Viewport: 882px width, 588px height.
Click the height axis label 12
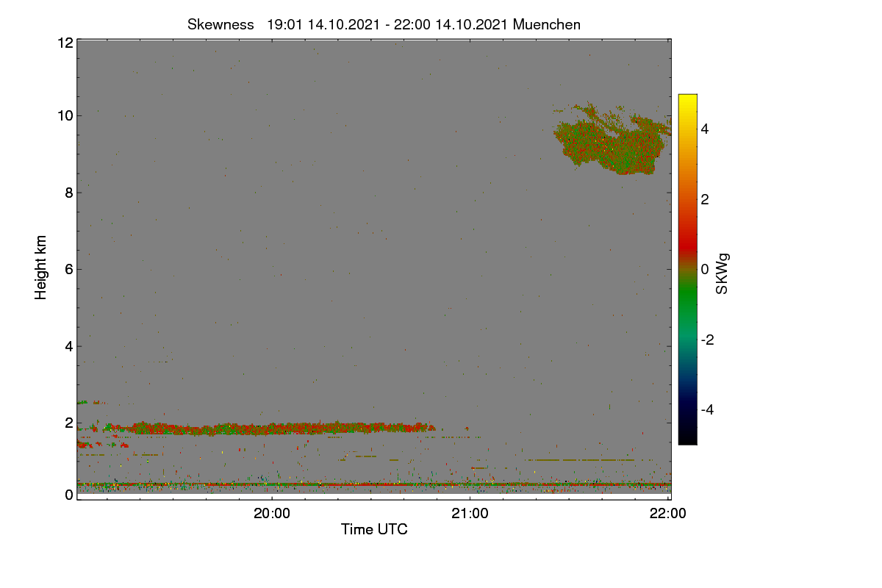(65, 43)
